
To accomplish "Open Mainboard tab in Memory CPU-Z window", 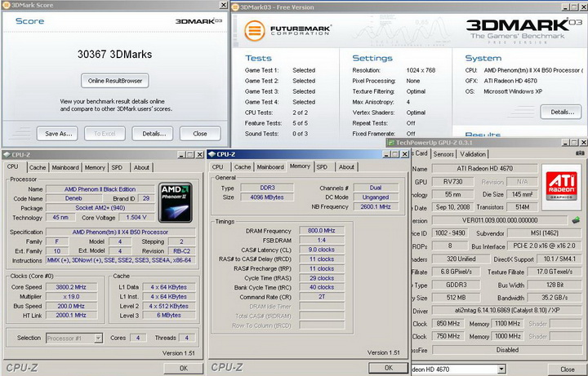I will [x=270, y=167].
